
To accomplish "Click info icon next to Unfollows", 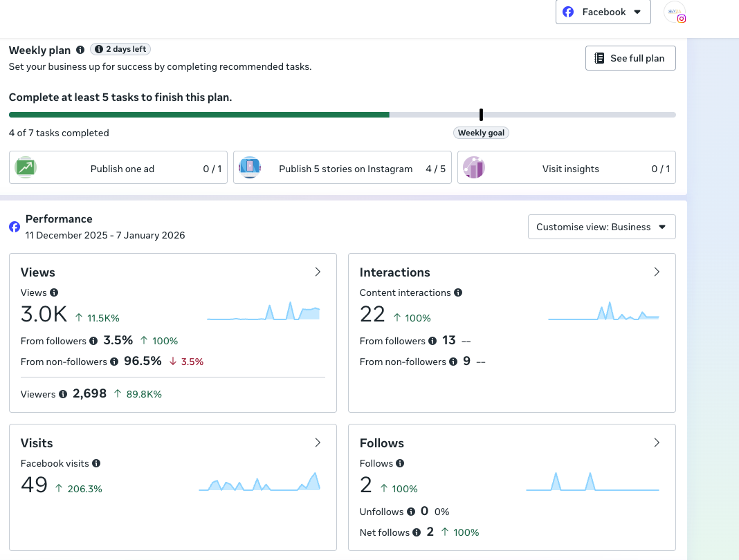I will click(411, 512).
